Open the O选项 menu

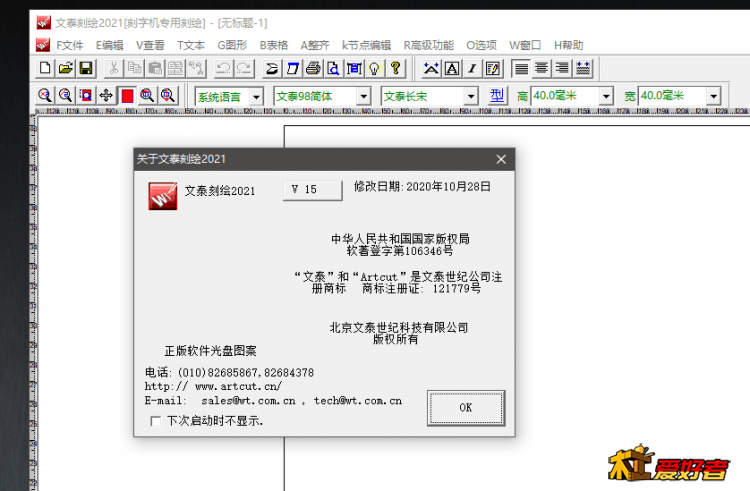[x=481, y=45]
